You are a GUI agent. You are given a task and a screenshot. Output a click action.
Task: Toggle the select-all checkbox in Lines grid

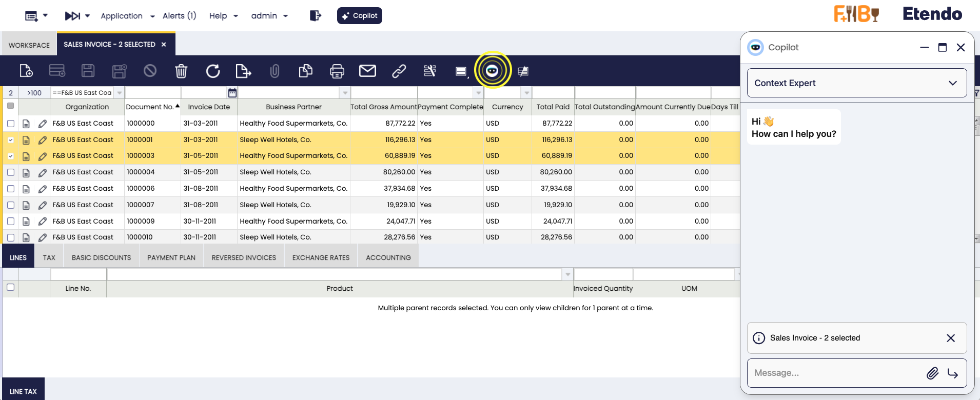pyautogui.click(x=10, y=287)
